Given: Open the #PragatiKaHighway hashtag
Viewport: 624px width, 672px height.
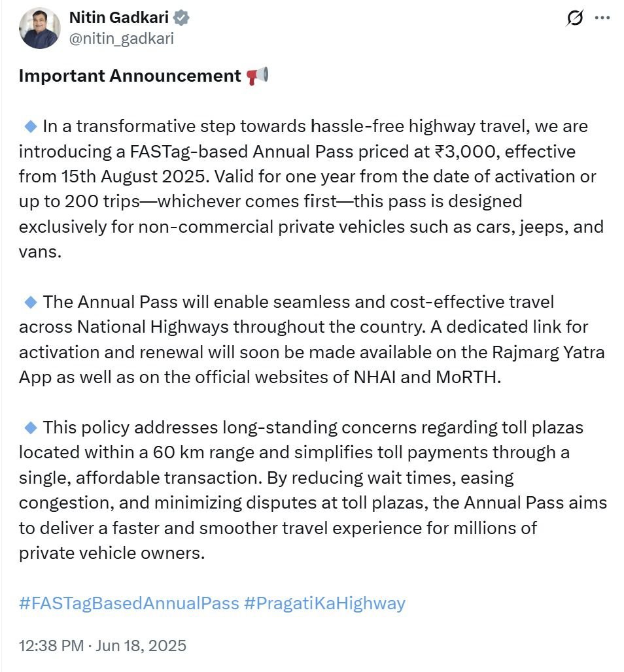Looking at the screenshot, I should (x=324, y=603).
